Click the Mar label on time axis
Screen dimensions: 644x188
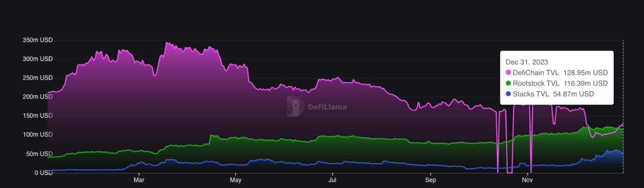coord(139,180)
